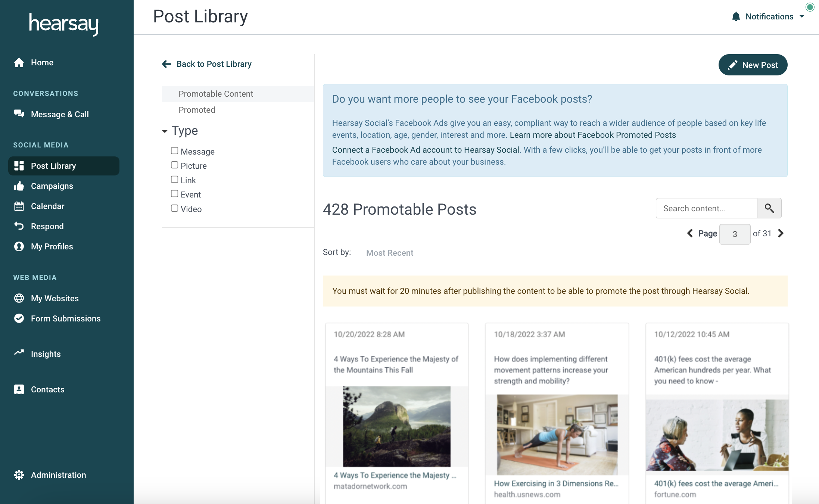Click the Search content input field
This screenshot has width=819, height=504.
pos(706,208)
